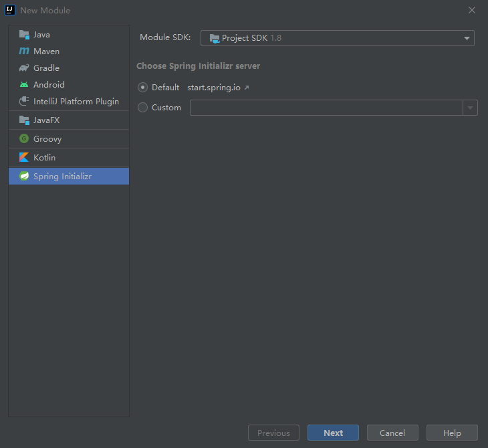
Task: Click 'Choose Spring Initializr server' heading
Action: (199, 66)
